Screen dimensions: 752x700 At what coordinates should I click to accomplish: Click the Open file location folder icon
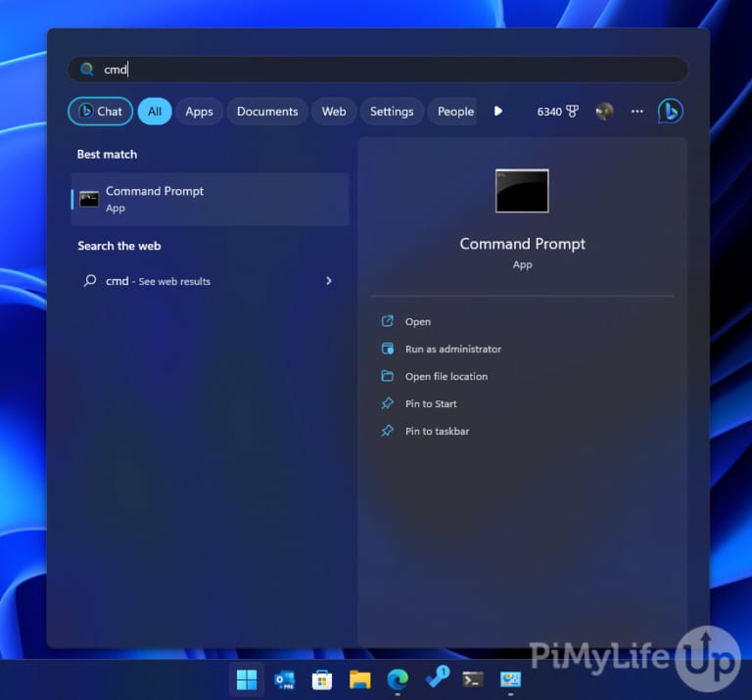click(387, 376)
